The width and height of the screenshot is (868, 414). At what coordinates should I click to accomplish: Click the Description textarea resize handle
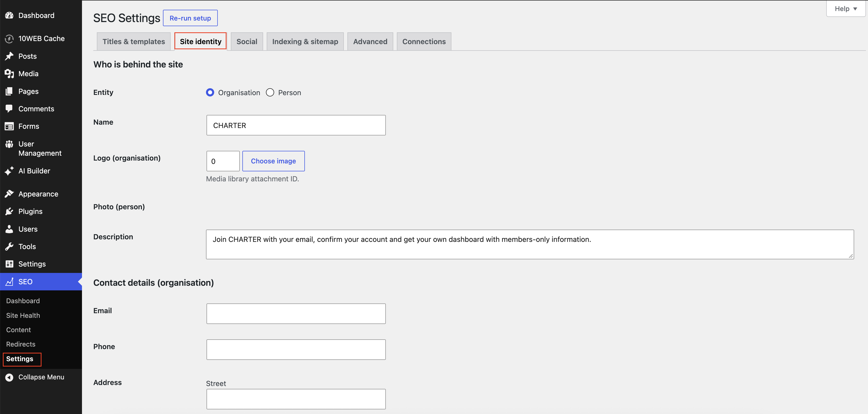[x=851, y=256]
